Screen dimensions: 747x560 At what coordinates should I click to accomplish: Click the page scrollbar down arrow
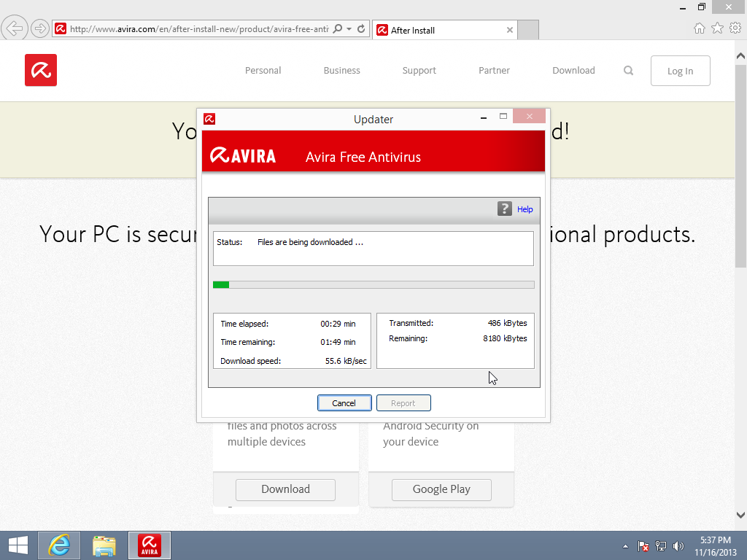(741, 515)
